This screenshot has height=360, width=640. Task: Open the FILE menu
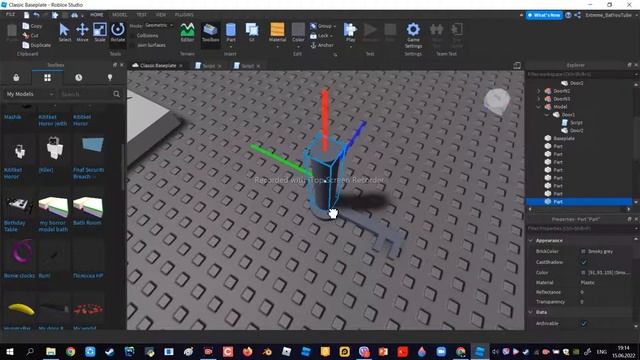tap(10, 15)
